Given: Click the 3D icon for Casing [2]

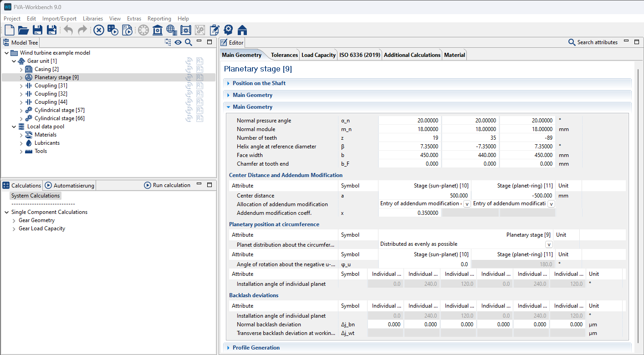Looking at the screenshot, I should [189, 69].
